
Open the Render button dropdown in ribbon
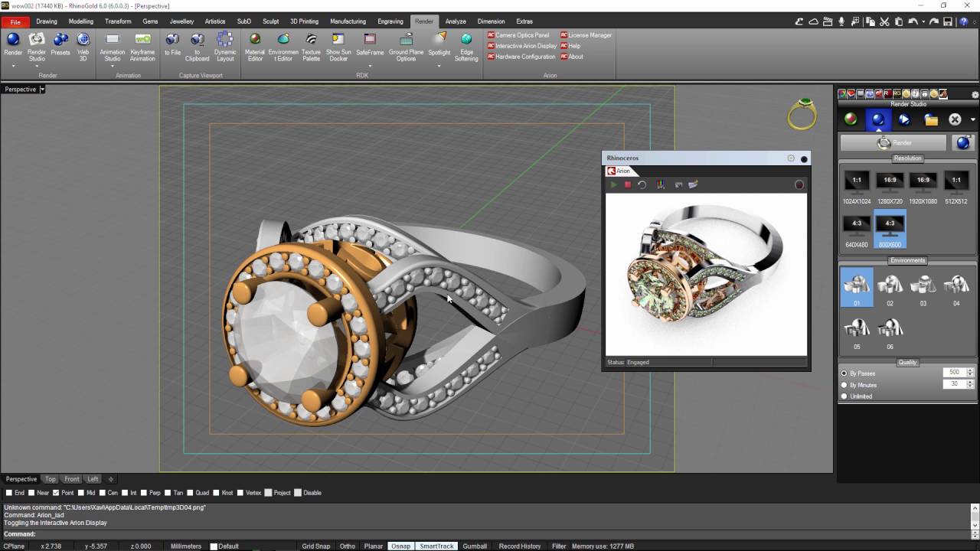point(13,66)
